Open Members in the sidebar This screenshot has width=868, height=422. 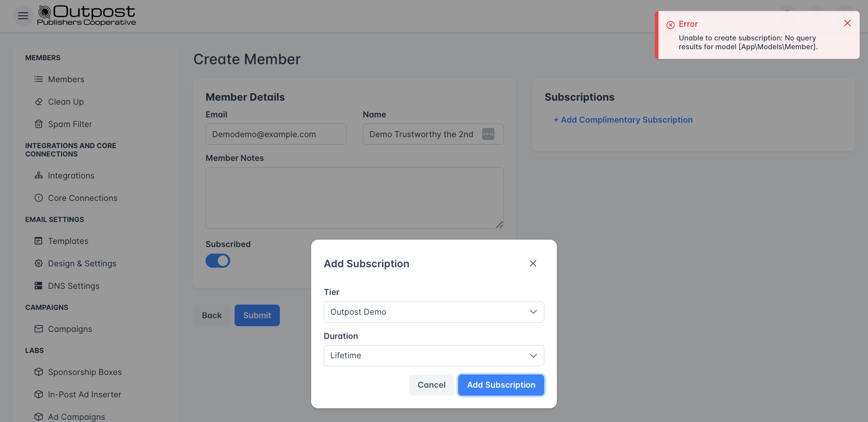[66, 79]
